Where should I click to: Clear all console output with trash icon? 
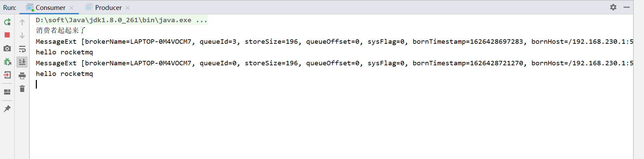(22, 89)
